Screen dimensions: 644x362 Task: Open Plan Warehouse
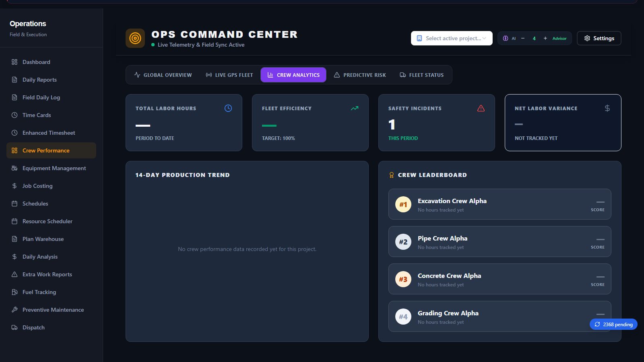coord(51,239)
